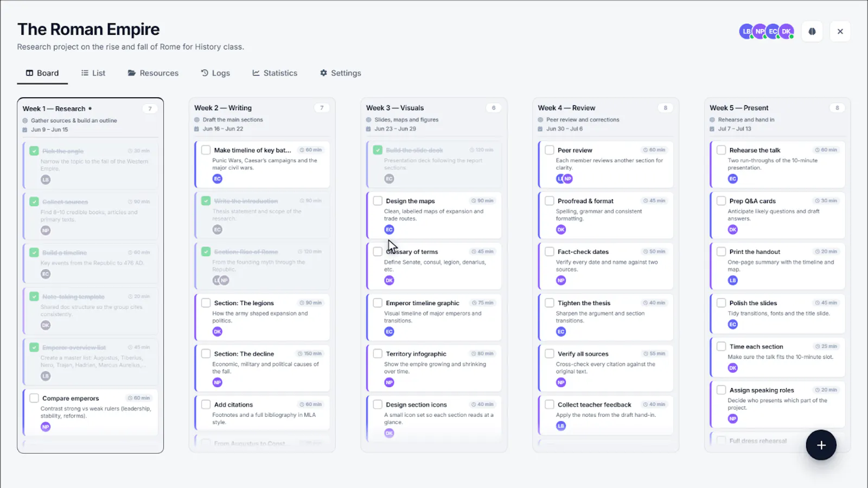The height and width of the screenshot is (488, 868).
Task: Open the Emperor timeline graphic task title
Action: click(x=423, y=303)
